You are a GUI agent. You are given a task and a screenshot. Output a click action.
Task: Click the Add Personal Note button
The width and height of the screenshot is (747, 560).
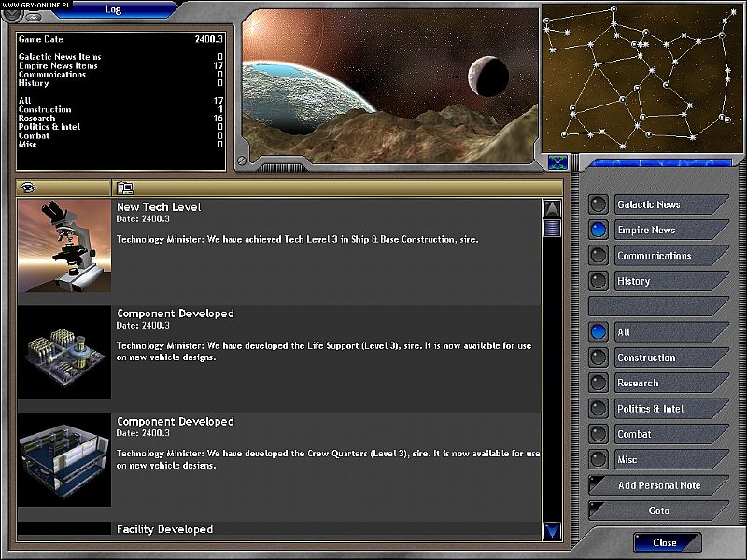659,485
